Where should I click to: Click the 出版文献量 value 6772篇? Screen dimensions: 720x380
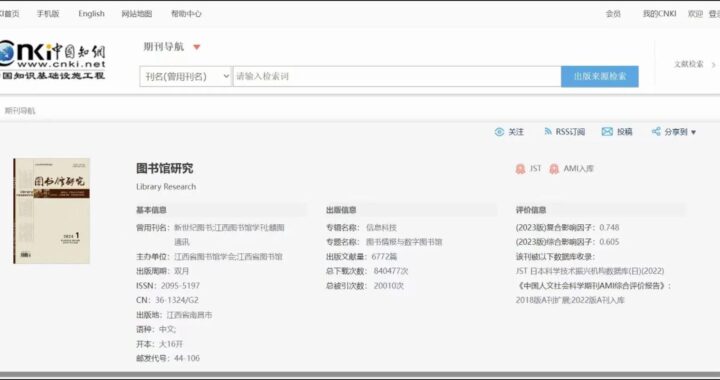pyautogui.click(x=384, y=257)
